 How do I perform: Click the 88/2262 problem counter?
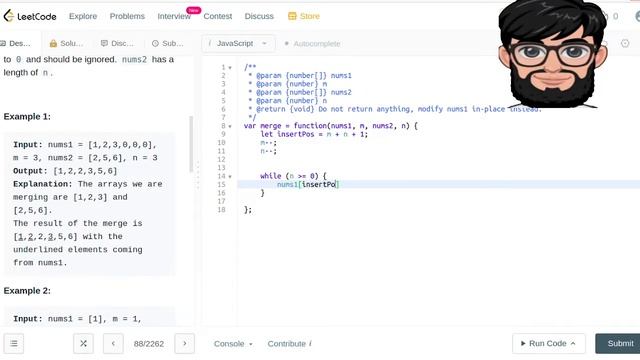click(x=149, y=344)
